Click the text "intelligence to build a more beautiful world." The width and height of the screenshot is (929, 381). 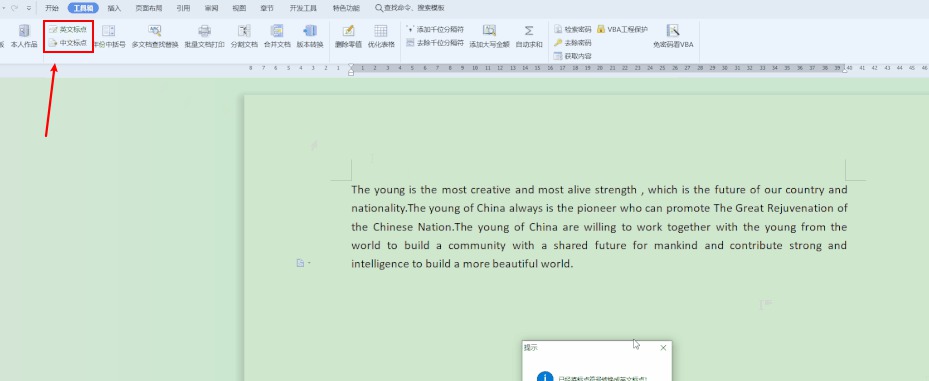point(462,264)
